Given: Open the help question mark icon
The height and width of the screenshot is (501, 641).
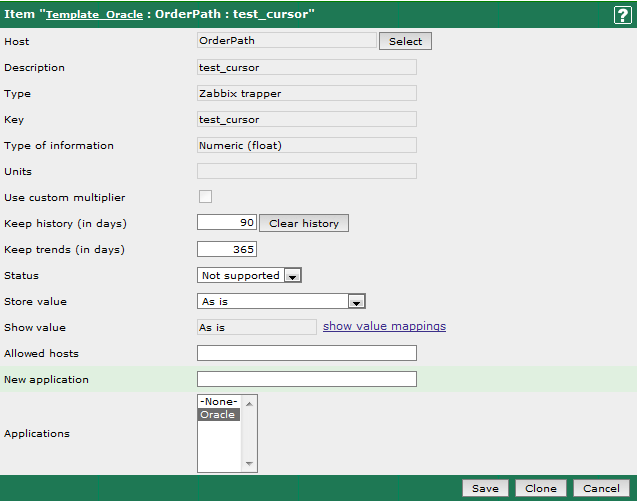Looking at the screenshot, I should [x=623, y=15].
